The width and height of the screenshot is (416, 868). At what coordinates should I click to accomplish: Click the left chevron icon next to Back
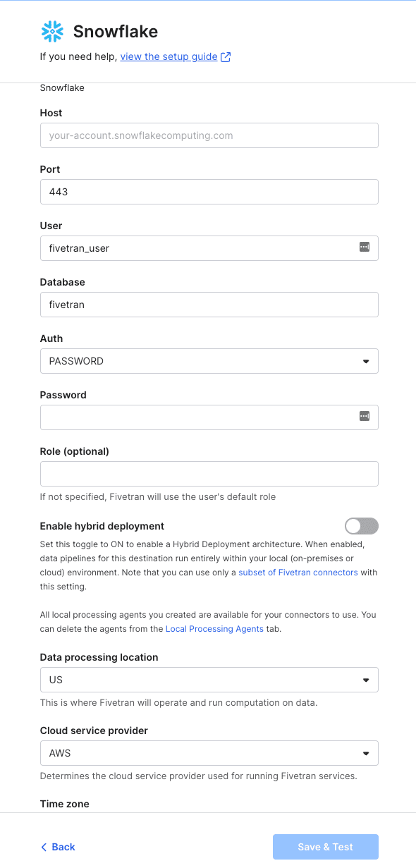point(44,847)
